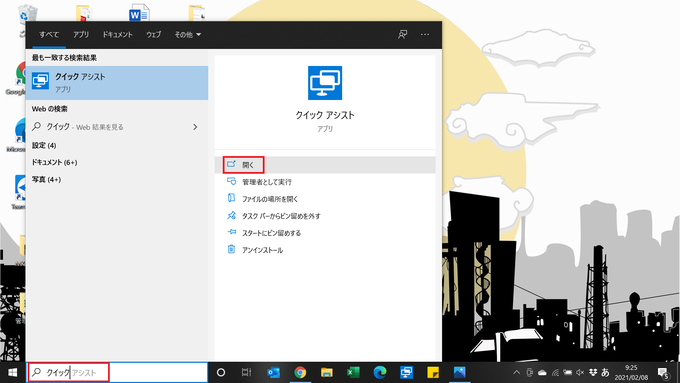This screenshot has width=680, height=383.
Task: Select クイック アシスト best match result
Action: [117, 83]
